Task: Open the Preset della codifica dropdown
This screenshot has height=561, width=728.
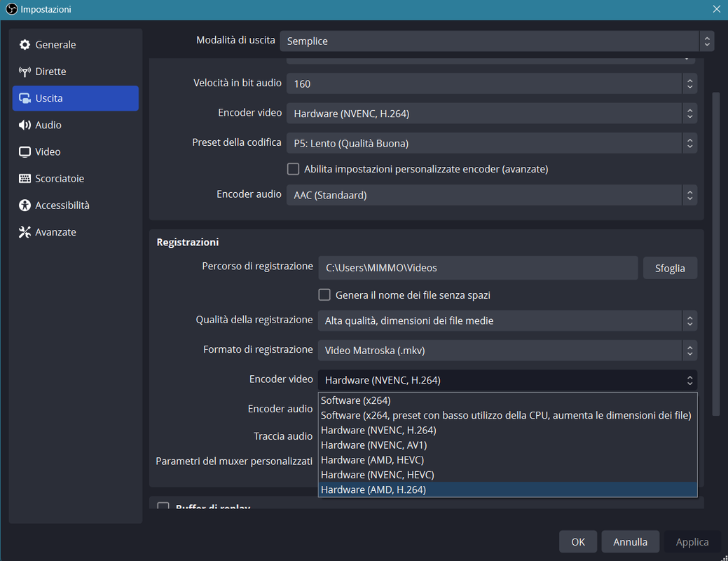Action: pyautogui.click(x=491, y=143)
